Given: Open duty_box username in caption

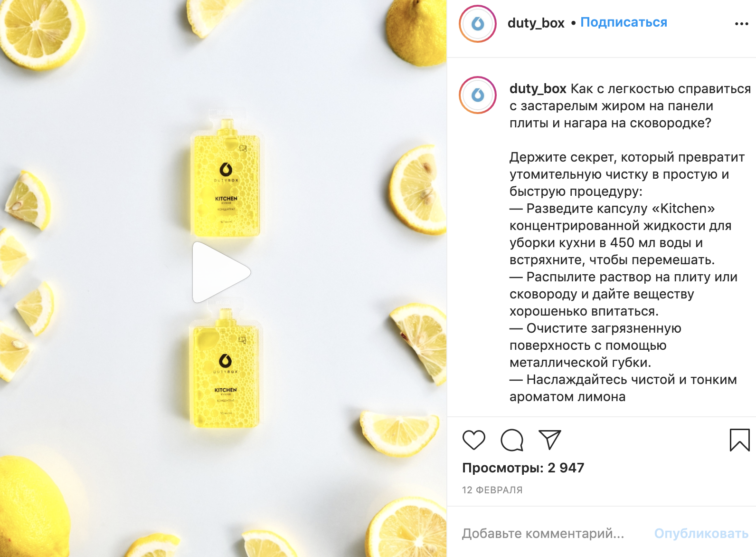Looking at the screenshot, I should click(x=538, y=89).
